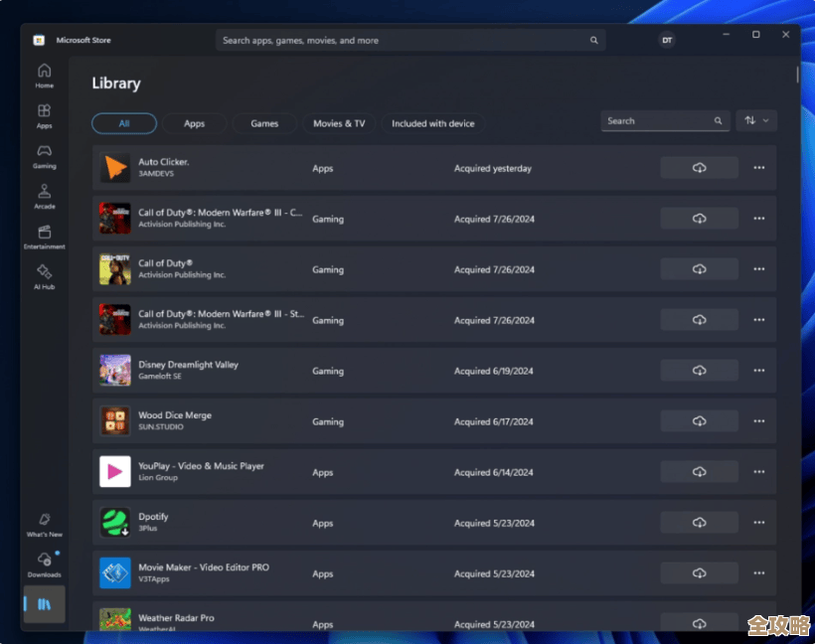The height and width of the screenshot is (644, 815).
Task: Select the Games filter tab
Action: [x=264, y=124]
